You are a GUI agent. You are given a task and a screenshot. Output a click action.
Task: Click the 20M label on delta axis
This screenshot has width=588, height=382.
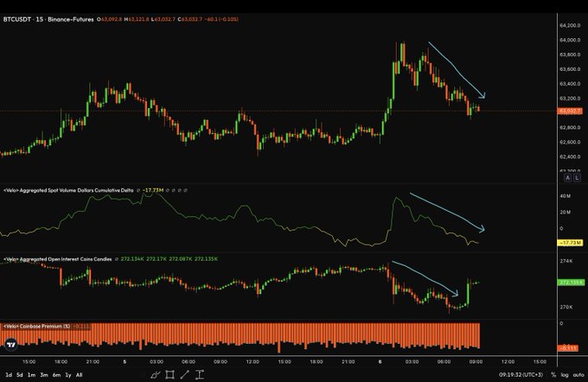(x=566, y=213)
